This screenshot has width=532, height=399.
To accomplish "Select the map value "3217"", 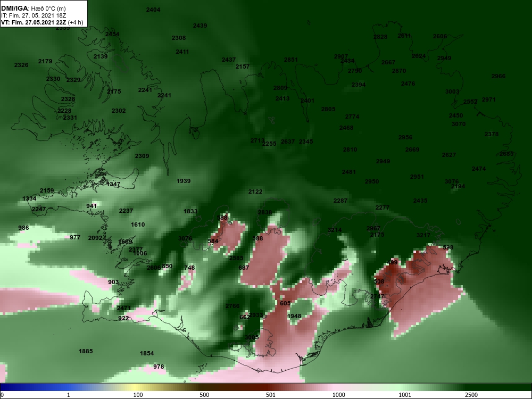I will 423,235.
